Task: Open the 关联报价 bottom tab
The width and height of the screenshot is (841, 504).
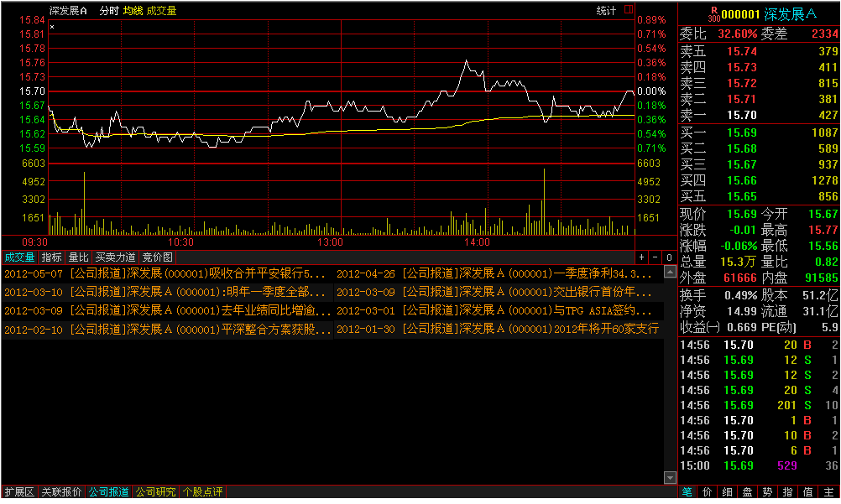Action: coord(61,491)
